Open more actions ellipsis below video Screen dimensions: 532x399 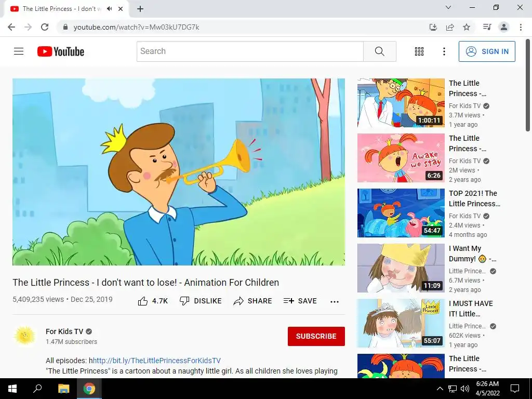pyautogui.click(x=334, y=302)
